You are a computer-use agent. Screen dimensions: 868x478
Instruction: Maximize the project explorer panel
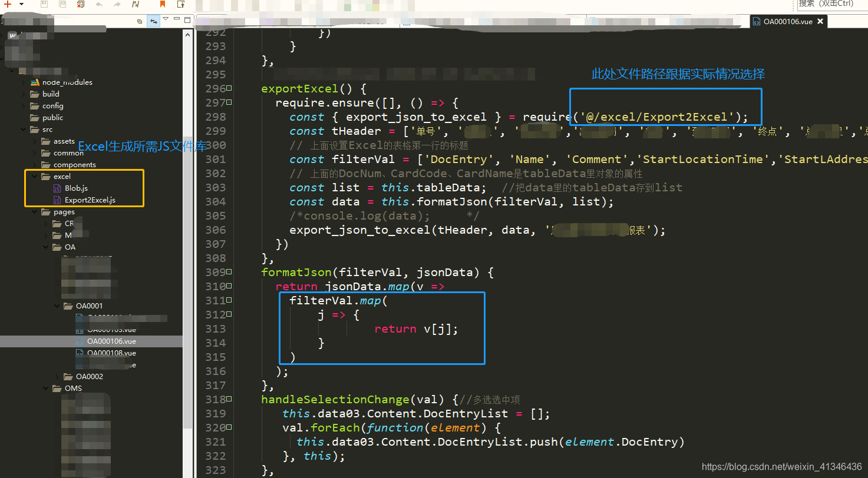click(187, 20)
